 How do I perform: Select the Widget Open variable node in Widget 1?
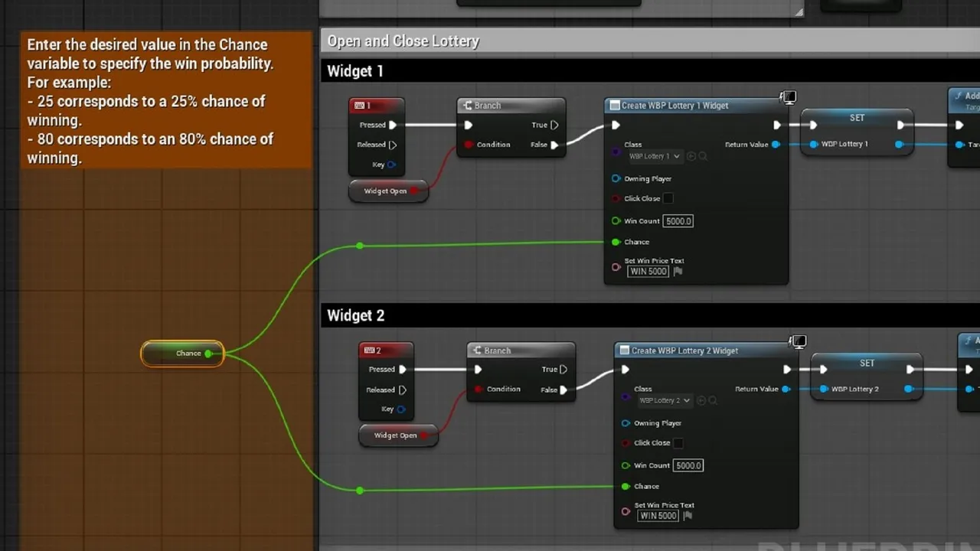click(385, 191)
